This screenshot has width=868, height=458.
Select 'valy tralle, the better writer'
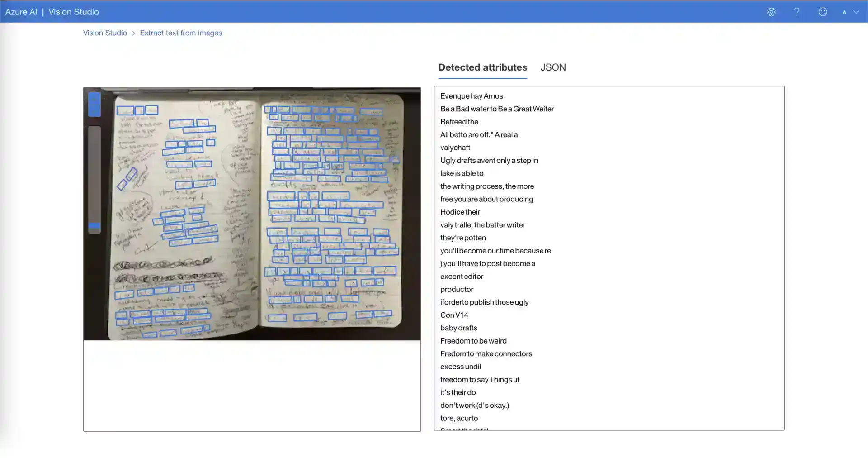tap(482, 225)
